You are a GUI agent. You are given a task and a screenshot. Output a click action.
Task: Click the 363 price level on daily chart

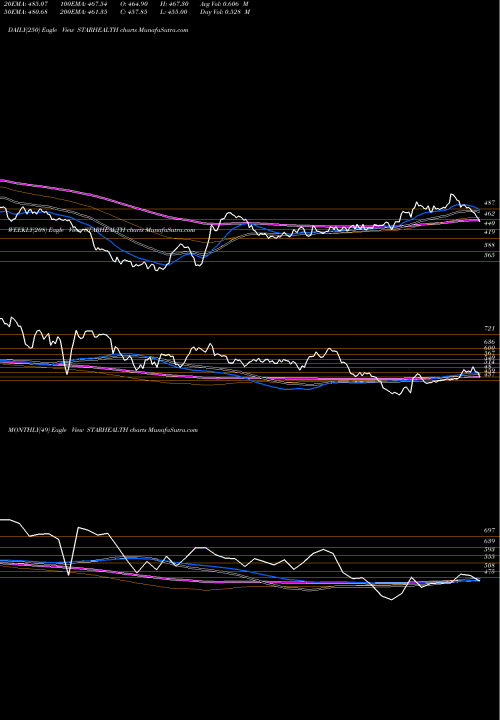tap(489, 255)
